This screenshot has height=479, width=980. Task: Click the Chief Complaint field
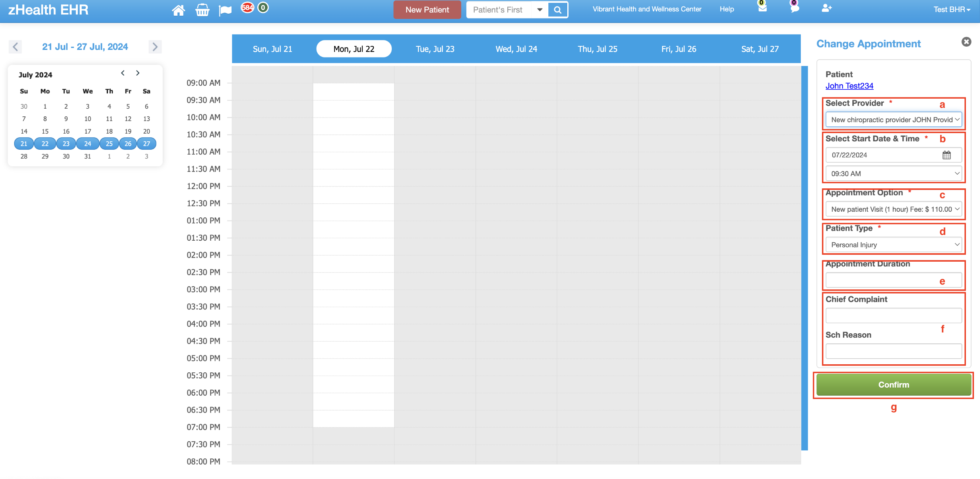(x=893, y=316)
